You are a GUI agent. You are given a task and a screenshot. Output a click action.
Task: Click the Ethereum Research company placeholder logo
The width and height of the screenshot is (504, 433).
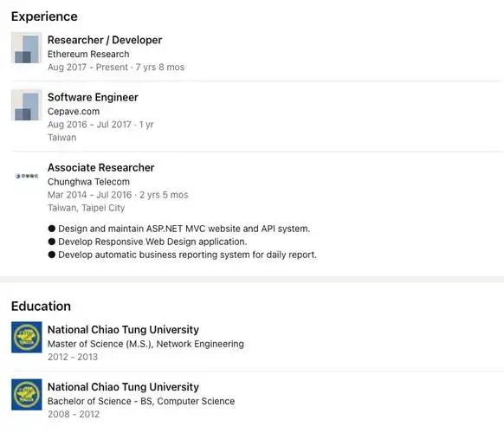point(26,48)
